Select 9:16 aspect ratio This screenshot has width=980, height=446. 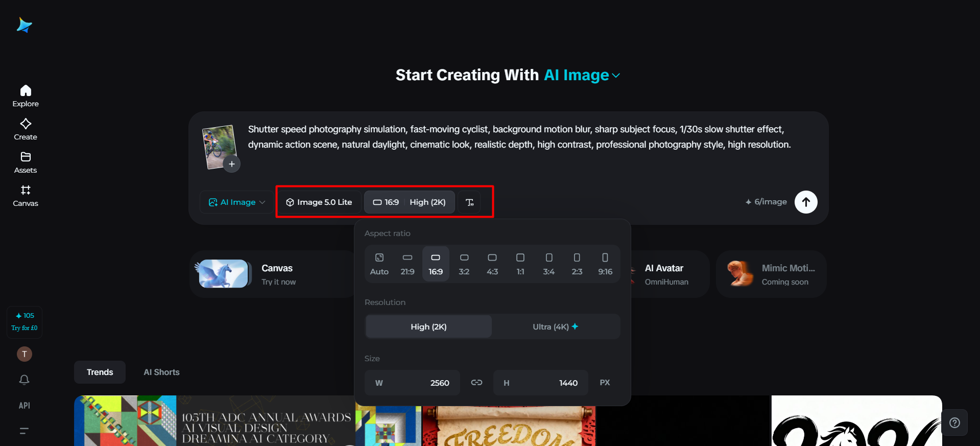pyautogui.click(x=605, y=264)
